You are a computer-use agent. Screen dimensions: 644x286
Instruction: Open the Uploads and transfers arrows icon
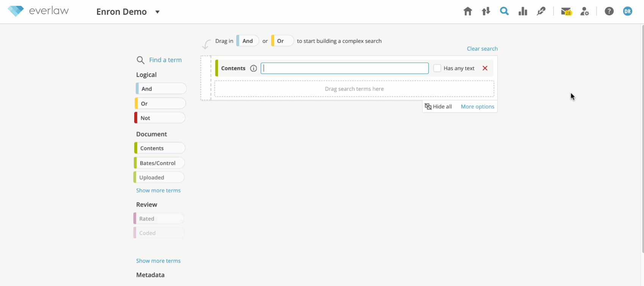[x=486, y=11]
